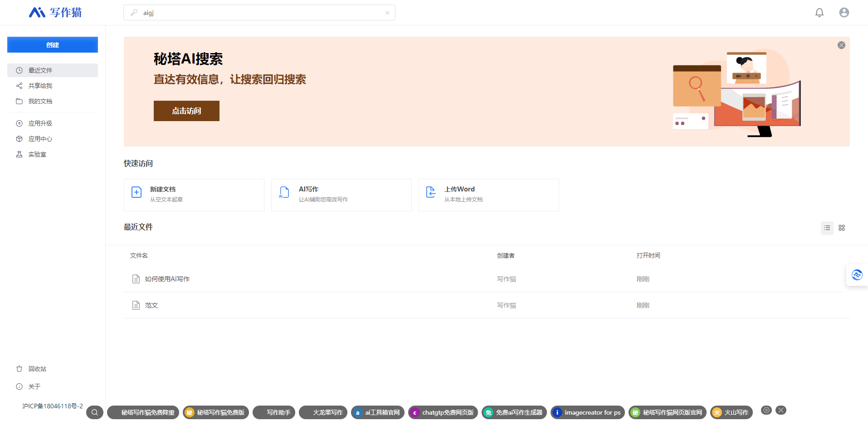Open the settings gear at bottom right
Screen dimensions: 868x421
point(766,410)
